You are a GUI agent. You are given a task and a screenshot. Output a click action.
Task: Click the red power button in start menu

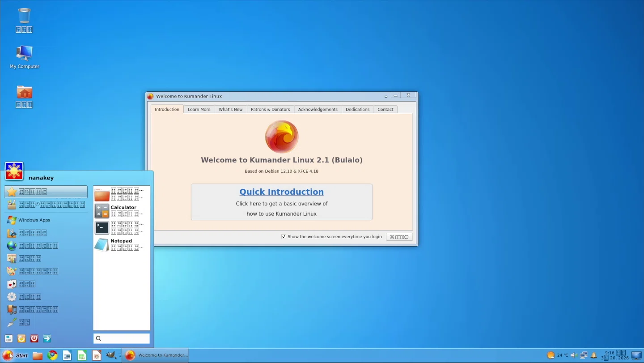click(34, 339)
